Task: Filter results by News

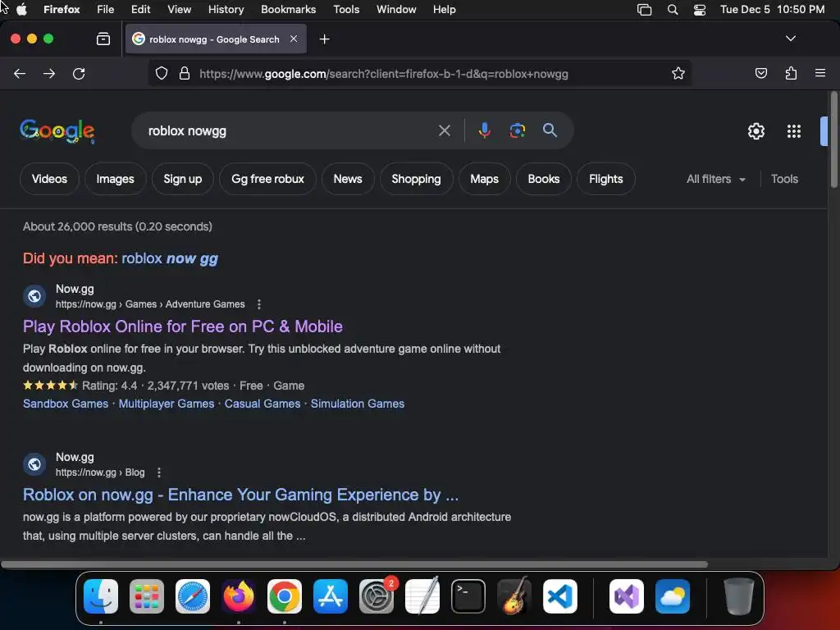Action: pyautogui.click(x=348, y=179)
